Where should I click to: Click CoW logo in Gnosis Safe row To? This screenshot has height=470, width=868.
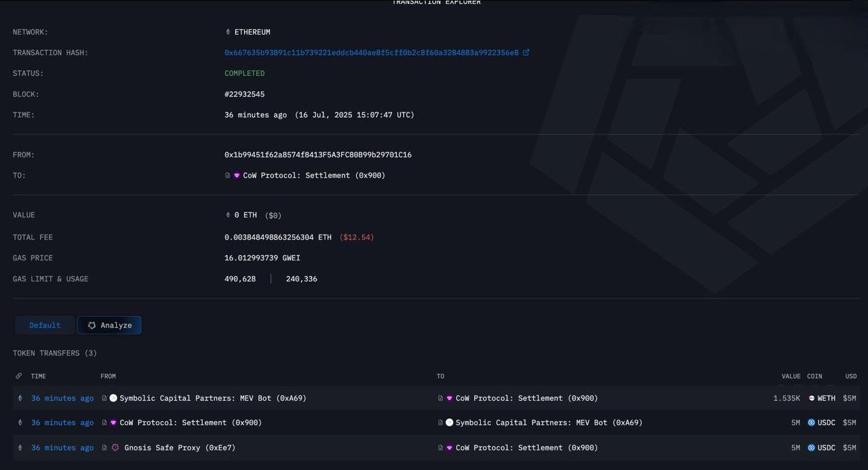[450, 448]
